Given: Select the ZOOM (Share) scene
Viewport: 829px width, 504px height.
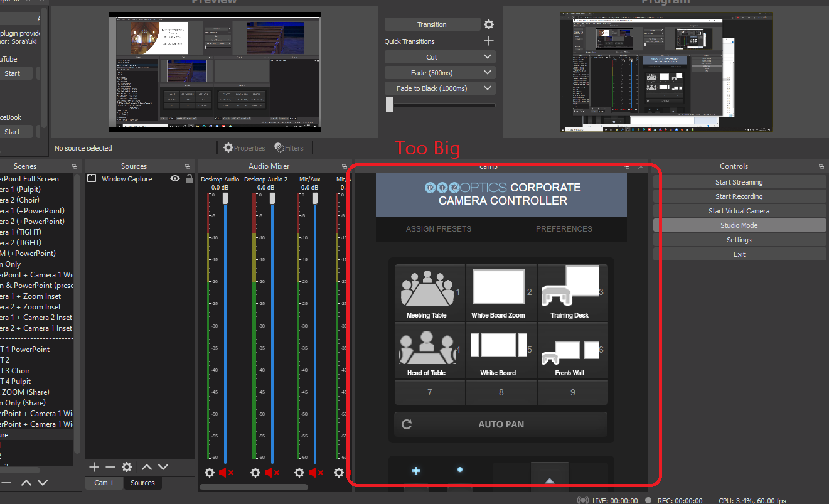Looking at the screenshot, I should click(36, 392).
